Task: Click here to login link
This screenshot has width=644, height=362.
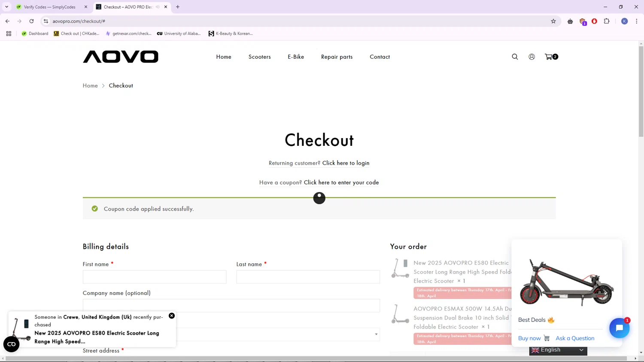Action: click(x=346, y=163)
